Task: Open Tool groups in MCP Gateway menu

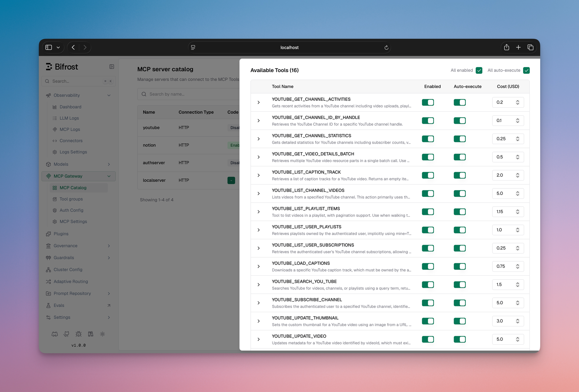Action: [71, 199]
